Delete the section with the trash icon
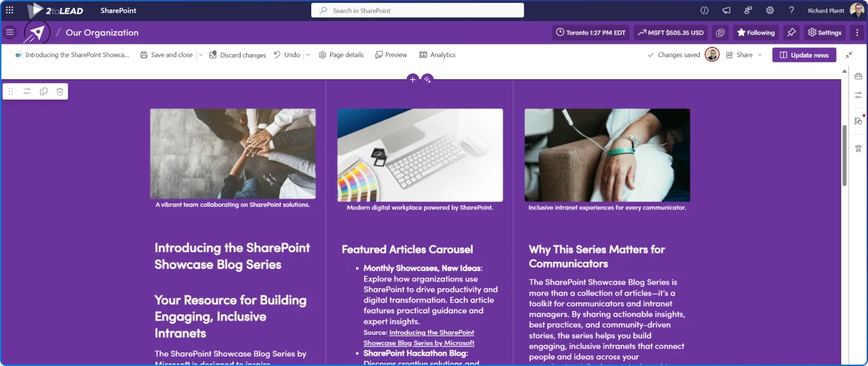Screen dimensions: 868x366 coord(60,91)
